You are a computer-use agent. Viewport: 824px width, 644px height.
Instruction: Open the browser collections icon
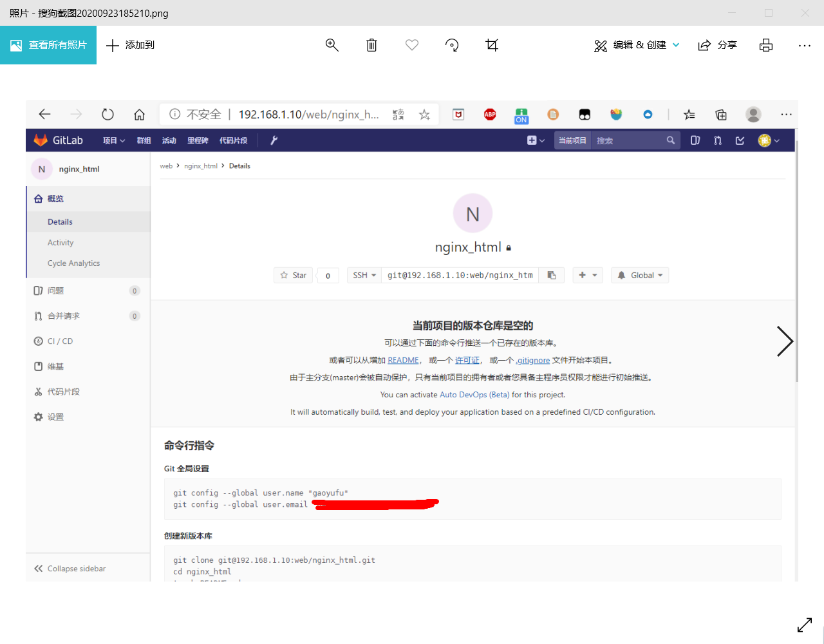click(721, 115)
